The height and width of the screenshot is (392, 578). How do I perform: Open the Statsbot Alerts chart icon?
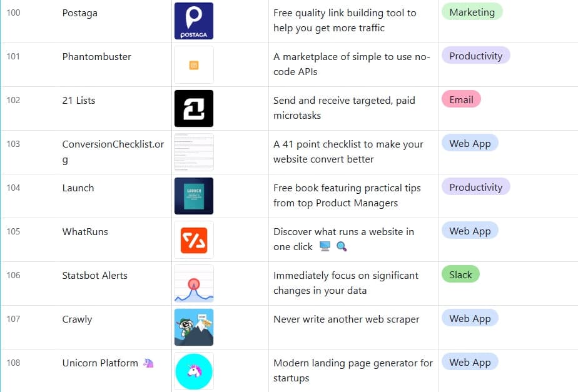pyautogui.click(x=194, y=283)
